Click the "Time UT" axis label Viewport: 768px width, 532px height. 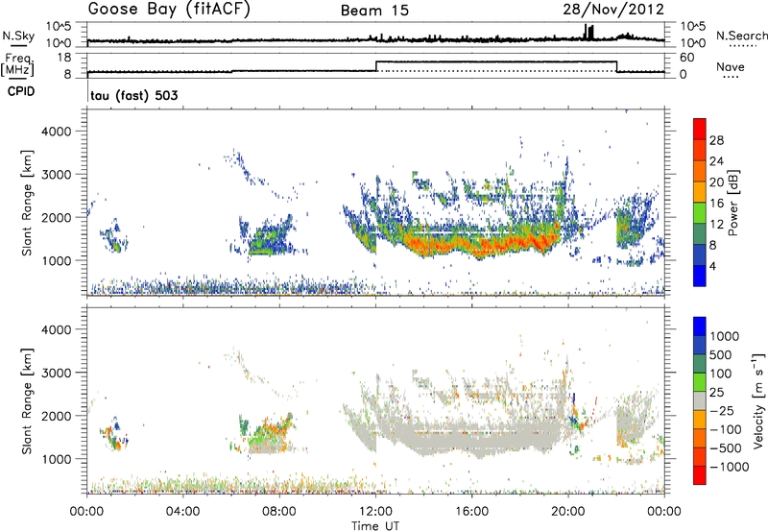click(x=375, y=526)
